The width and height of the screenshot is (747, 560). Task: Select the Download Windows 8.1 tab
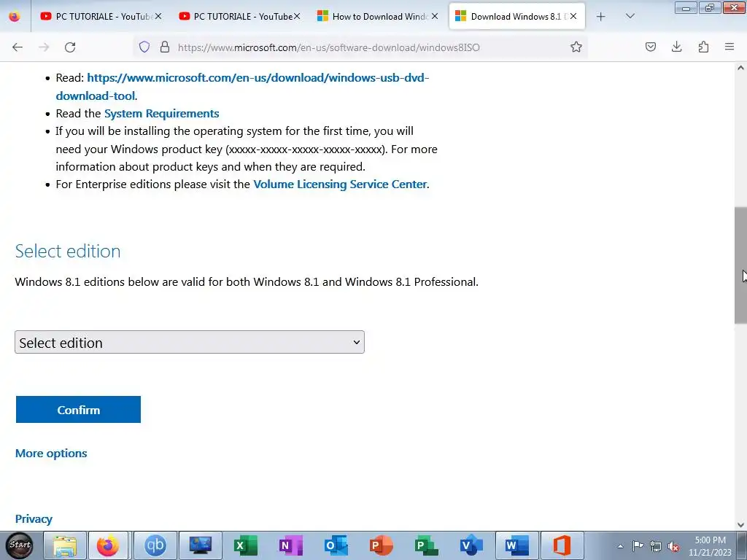click(x=517, y=16)
